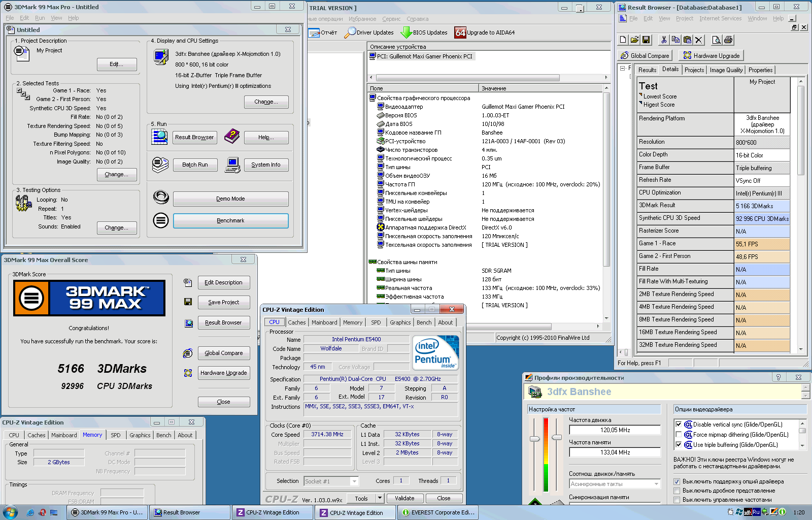The height and width of the screenshot is (520, 812).
Task: Uncheck Use triple buffering (Glide/OpenGL)
Action: pyautogui.click(x=679, y=444)
